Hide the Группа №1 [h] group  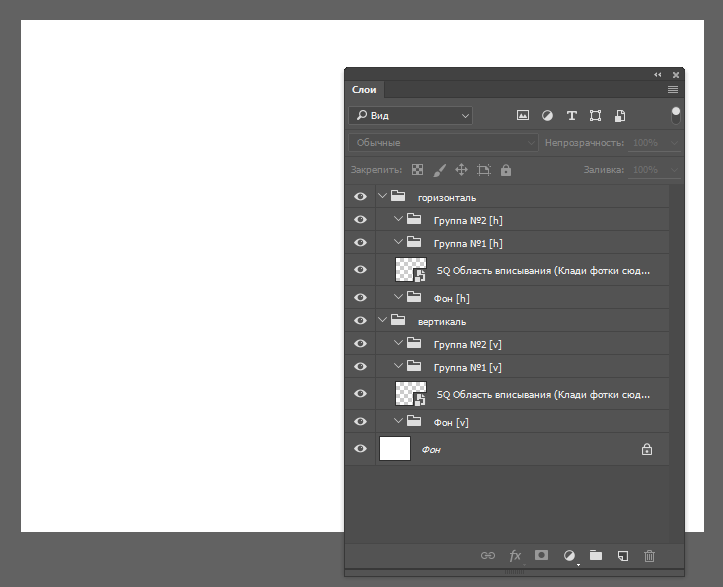tap(360, 243)
